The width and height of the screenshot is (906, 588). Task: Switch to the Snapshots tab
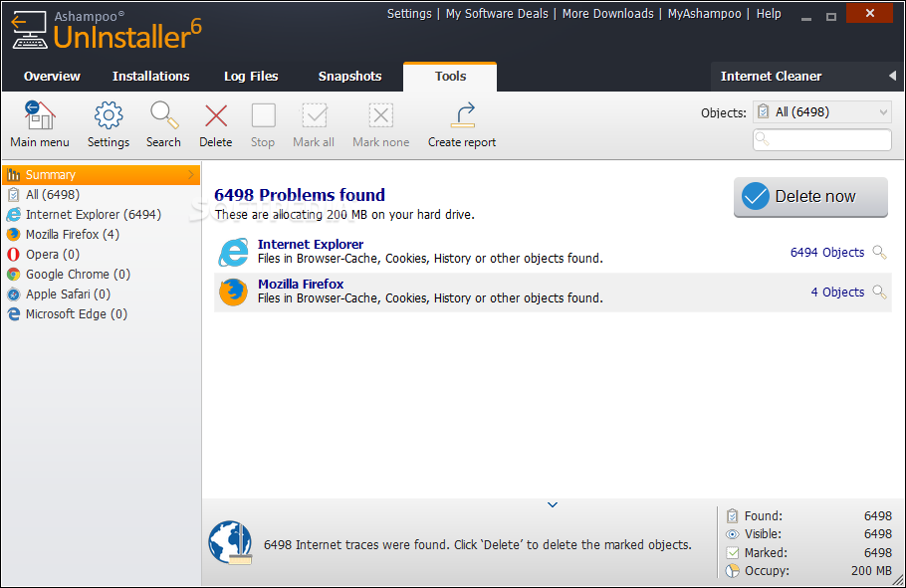(x=350, y=77)
